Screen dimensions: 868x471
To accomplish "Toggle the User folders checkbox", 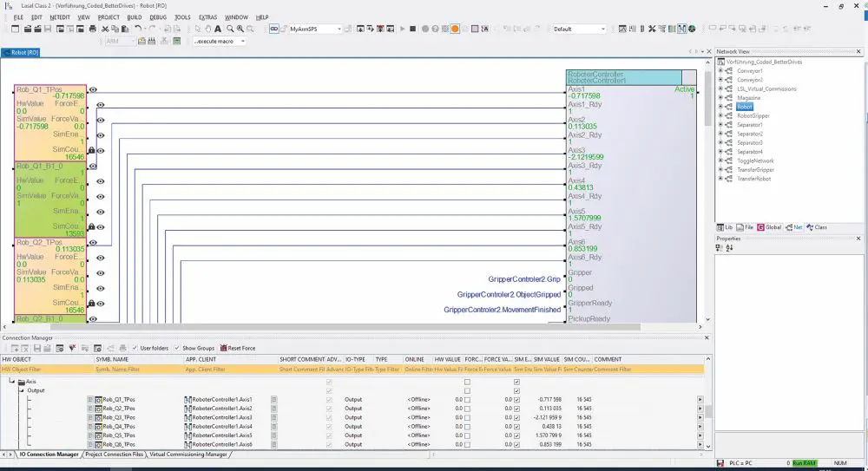I will click(135, 348).
